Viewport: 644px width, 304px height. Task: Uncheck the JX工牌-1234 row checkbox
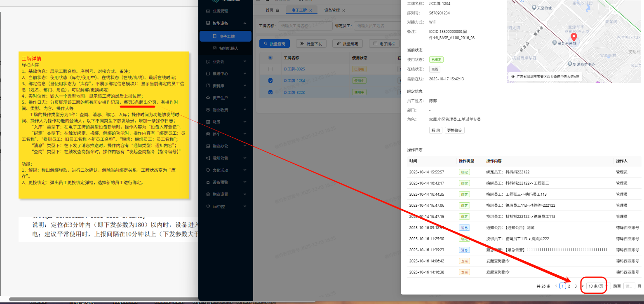(x=270, y=80)
